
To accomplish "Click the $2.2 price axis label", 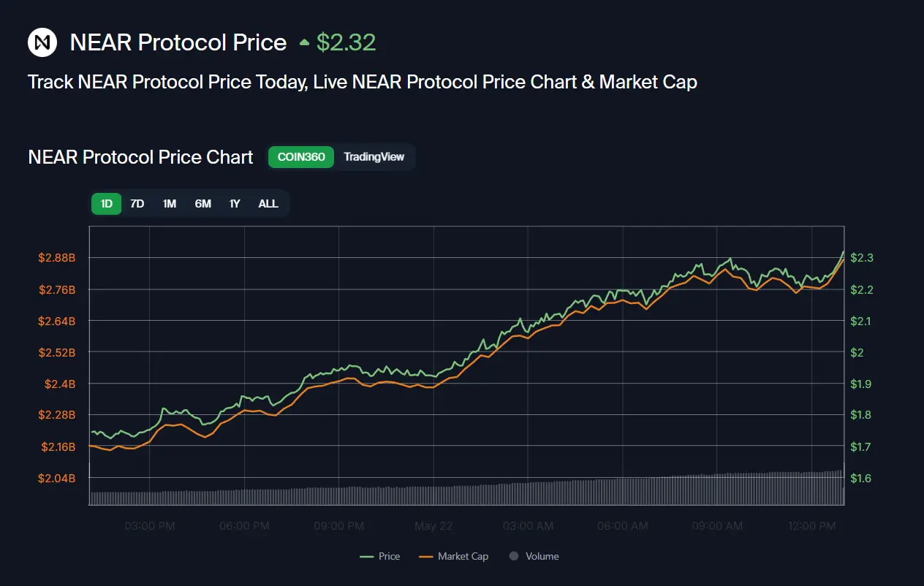I will point(862,289).
